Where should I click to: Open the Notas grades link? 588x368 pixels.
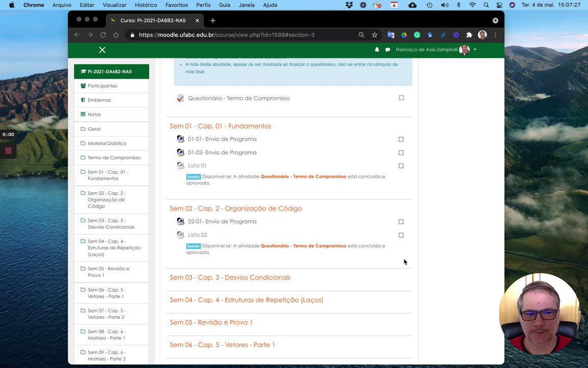coord(94,114)
